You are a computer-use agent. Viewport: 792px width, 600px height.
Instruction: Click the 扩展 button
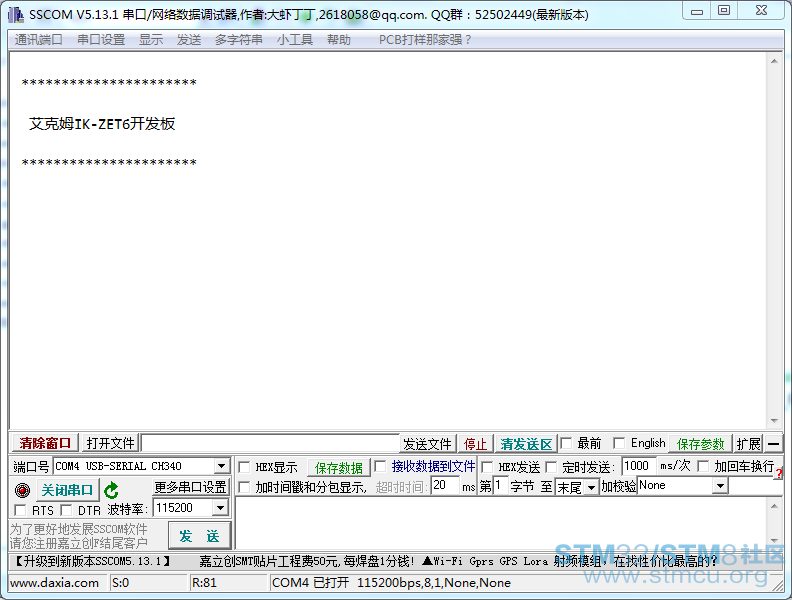[x=748, y=444]
